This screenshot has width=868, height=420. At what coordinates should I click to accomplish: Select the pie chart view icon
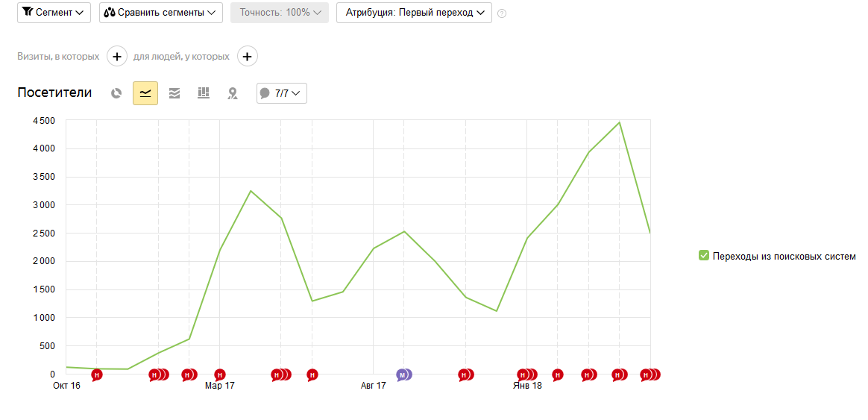pyautogui.click(x=116, y=93)
